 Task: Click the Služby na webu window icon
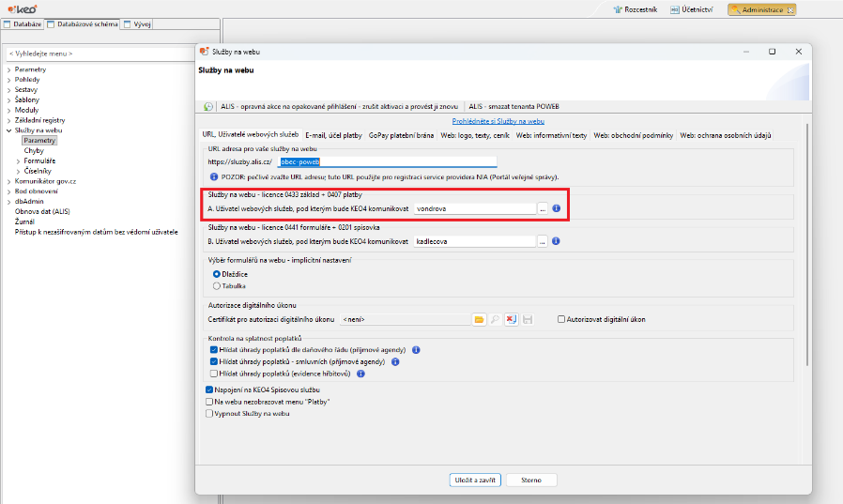click(x=204, y=52)
